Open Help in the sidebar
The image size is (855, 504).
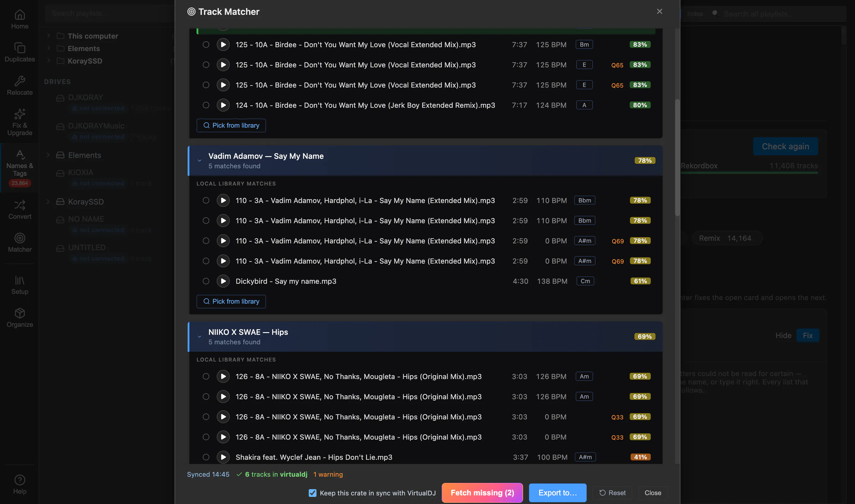(x=20, y=484)
